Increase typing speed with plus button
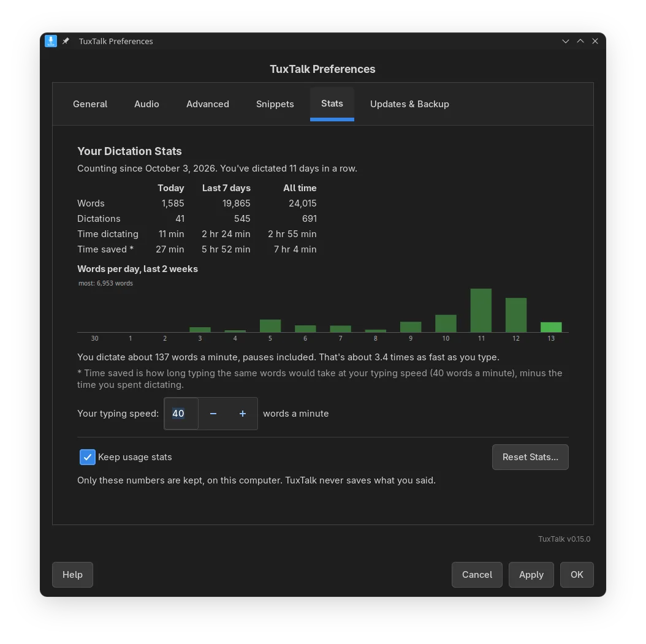Image resolution: width=646 pixels, height=644 pixels. pyautogui.click(x=243, y=414)
